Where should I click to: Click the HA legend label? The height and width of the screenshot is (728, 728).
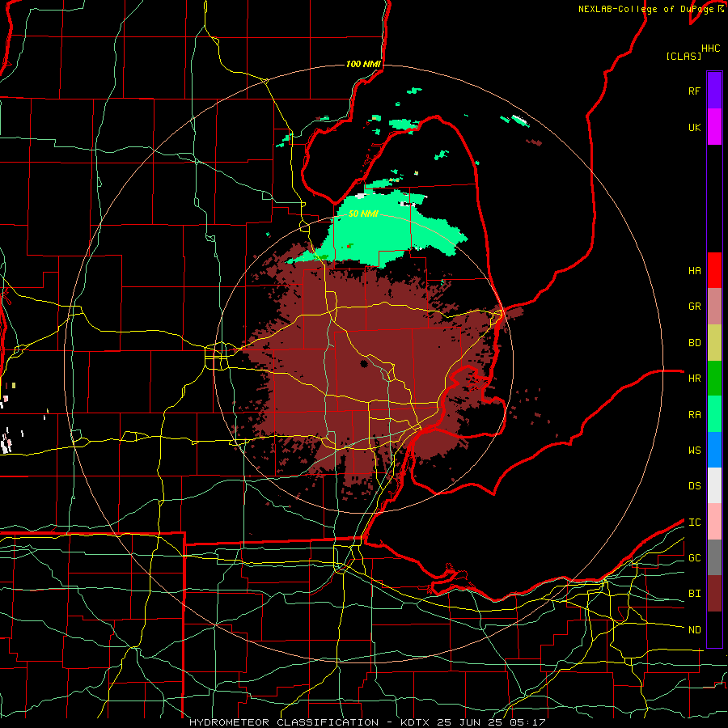pyautogui.click(x=694, y=270)
